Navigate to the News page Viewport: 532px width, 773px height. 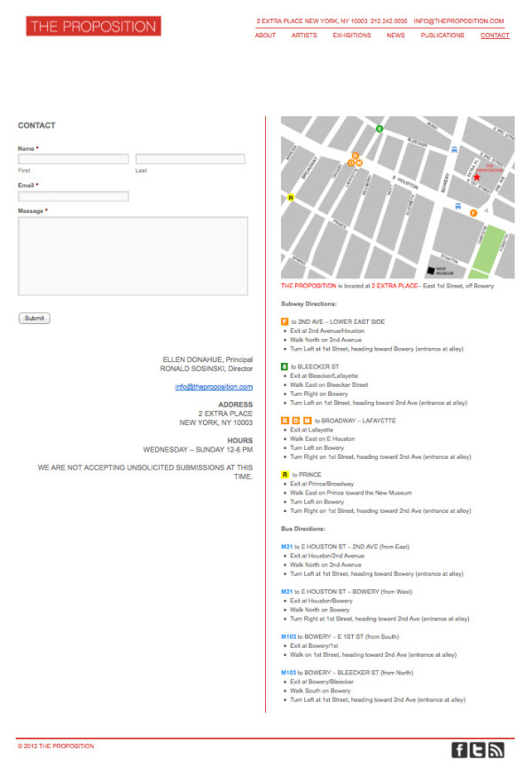point(395,35)
